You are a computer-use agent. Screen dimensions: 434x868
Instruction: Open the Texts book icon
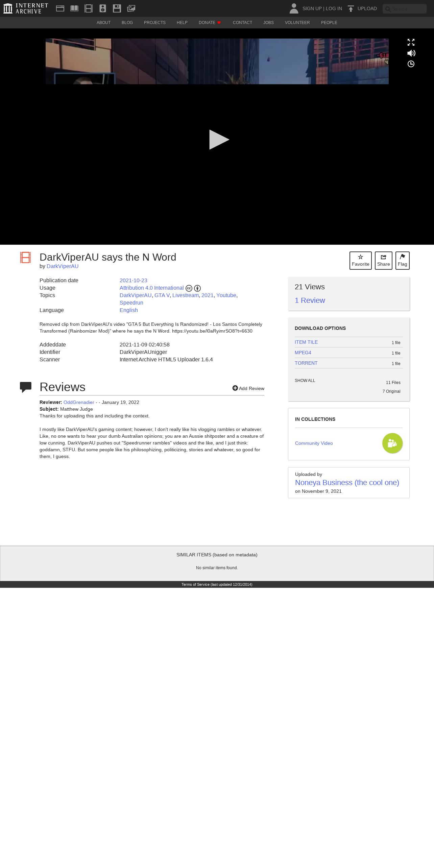click(74, 8)
